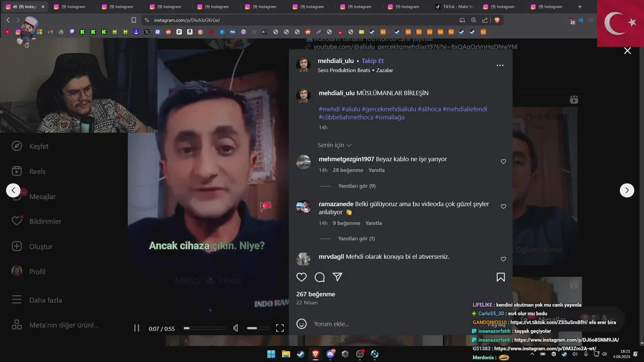Screen dimensions: 644x362
Task: Enter fullscreen video mode
Action: [x=280, y=328]
